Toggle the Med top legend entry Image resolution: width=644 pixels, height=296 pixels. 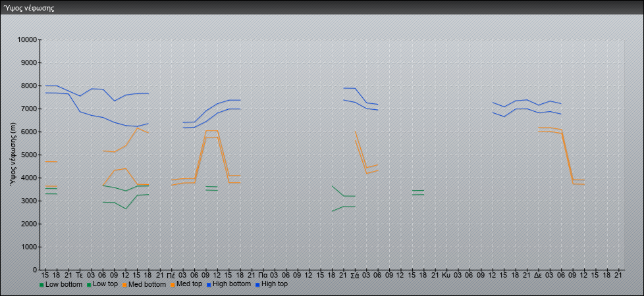click(186, 284)
